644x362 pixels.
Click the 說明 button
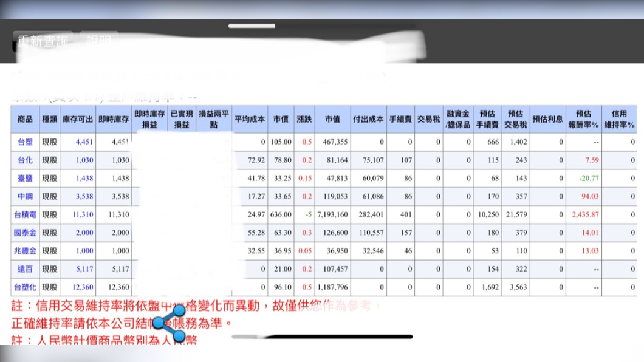pos(99,41)
